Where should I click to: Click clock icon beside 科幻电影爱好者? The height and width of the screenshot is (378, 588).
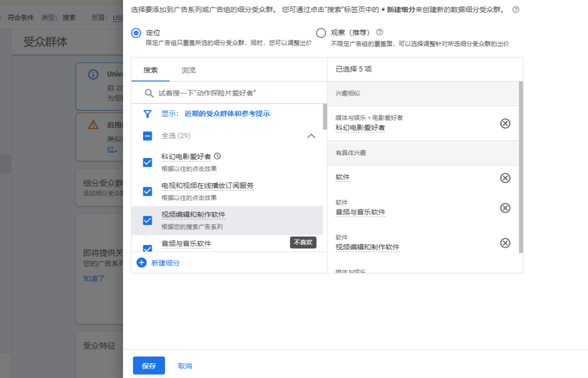tap(217, 156)
